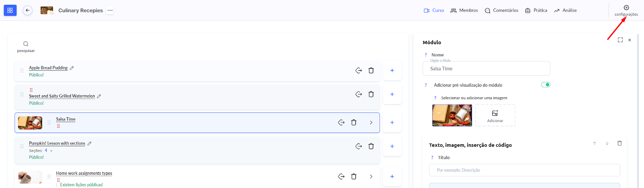Viewport: 644px width, 188px height.
Task: Expand the Pumpkin lesson Seções dropdown
Action: [x=51, y=151]
